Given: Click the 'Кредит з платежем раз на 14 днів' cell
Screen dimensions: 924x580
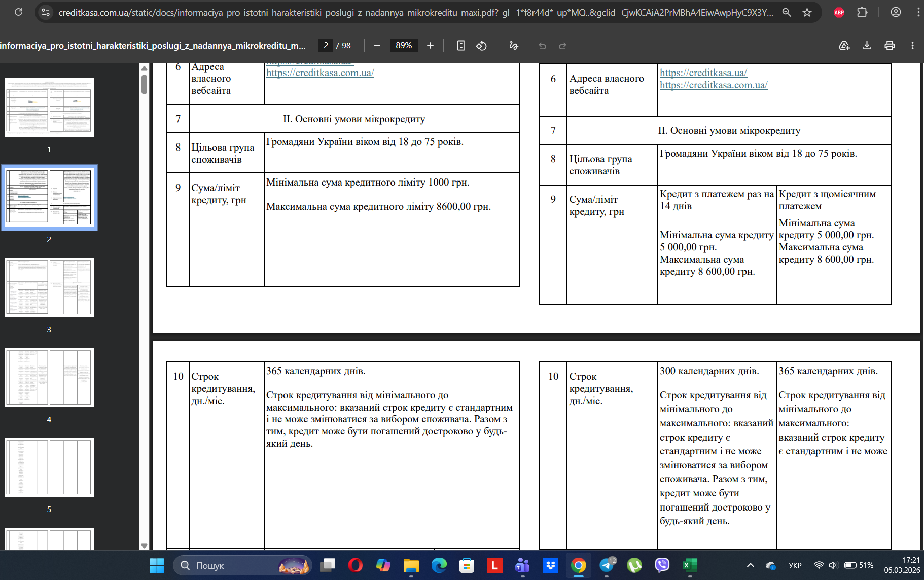Looking at the screenshot, I should (717, 200).
